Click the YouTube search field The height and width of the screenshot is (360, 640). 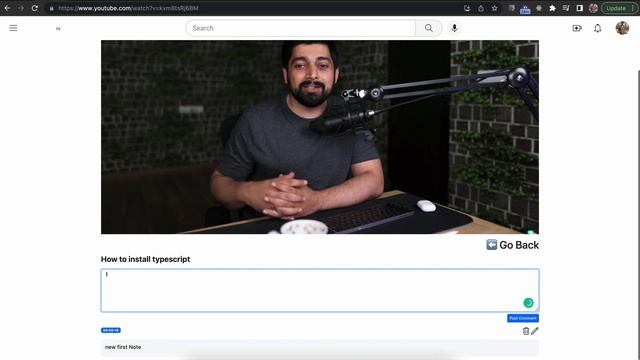tap(301, 28)
